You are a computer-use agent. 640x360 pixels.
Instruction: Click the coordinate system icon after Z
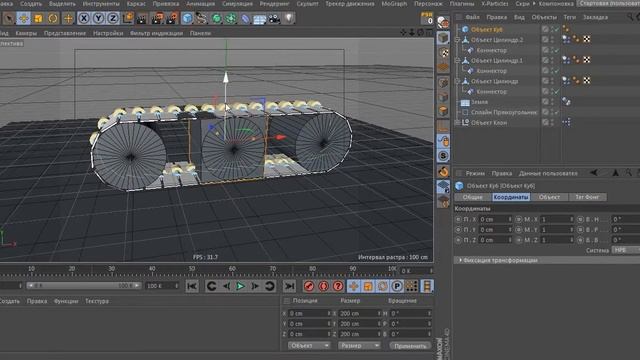point(127,18)
